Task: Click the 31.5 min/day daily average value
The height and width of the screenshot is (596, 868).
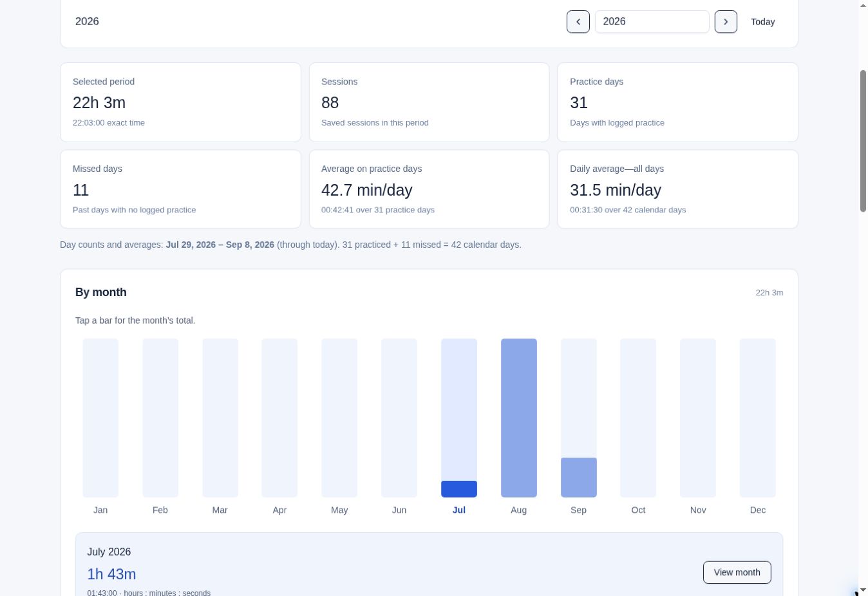Action: (616, 190)
